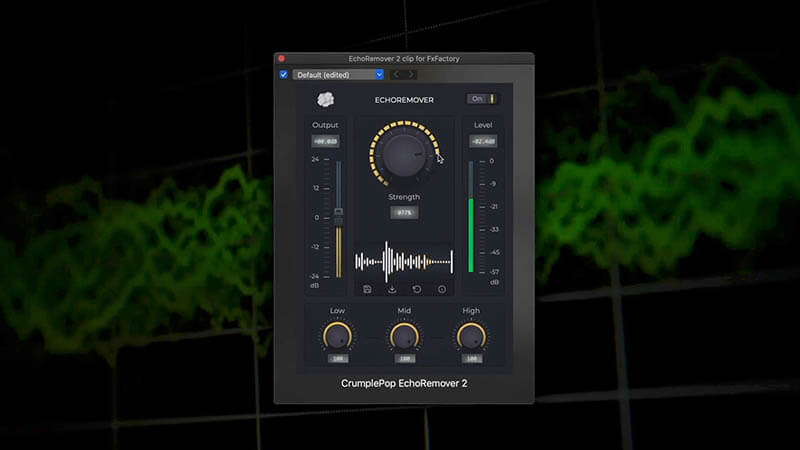Screen dimensions: 800x450
Task: Click the High knob value field
Action: 471,359
